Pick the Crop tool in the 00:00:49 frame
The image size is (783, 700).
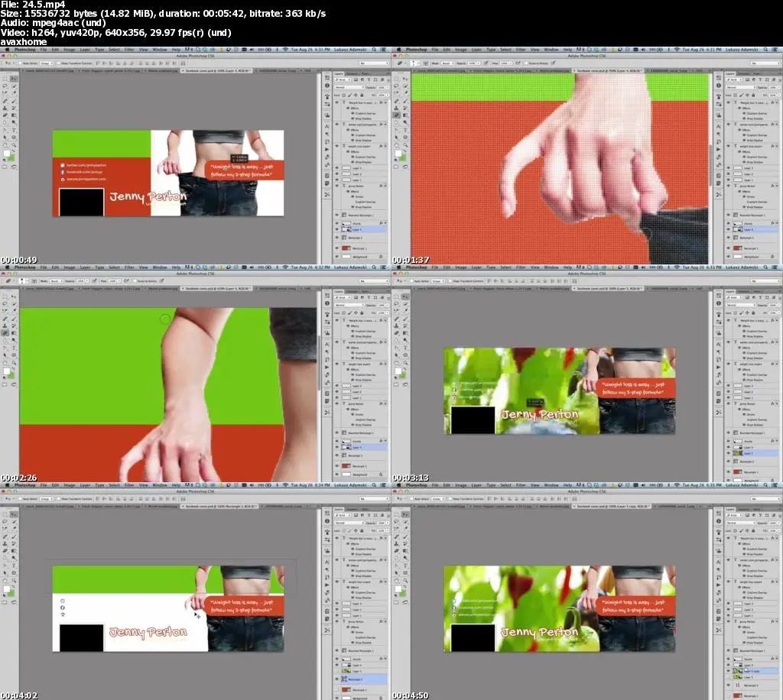point(5,92)
